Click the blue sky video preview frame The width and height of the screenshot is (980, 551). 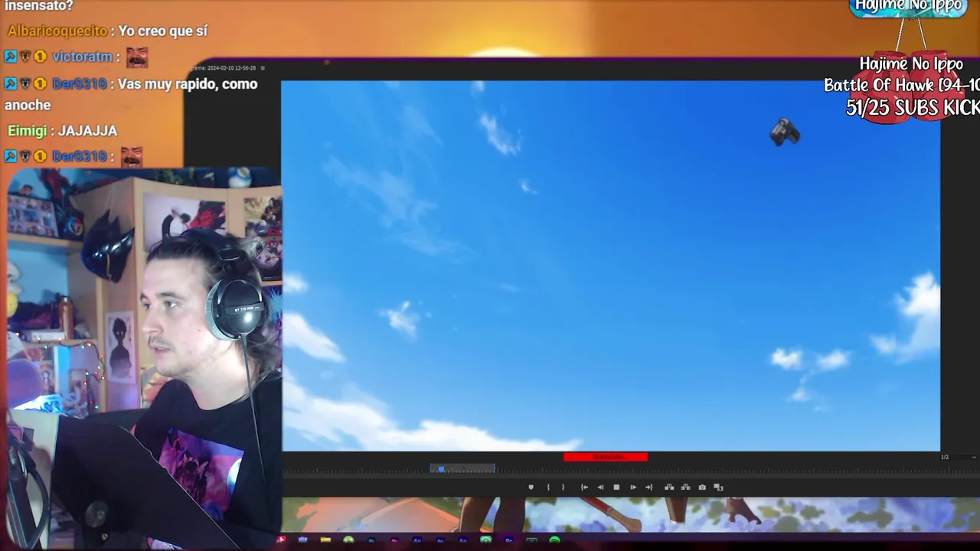pyautogui.click(x=610, y=266)
